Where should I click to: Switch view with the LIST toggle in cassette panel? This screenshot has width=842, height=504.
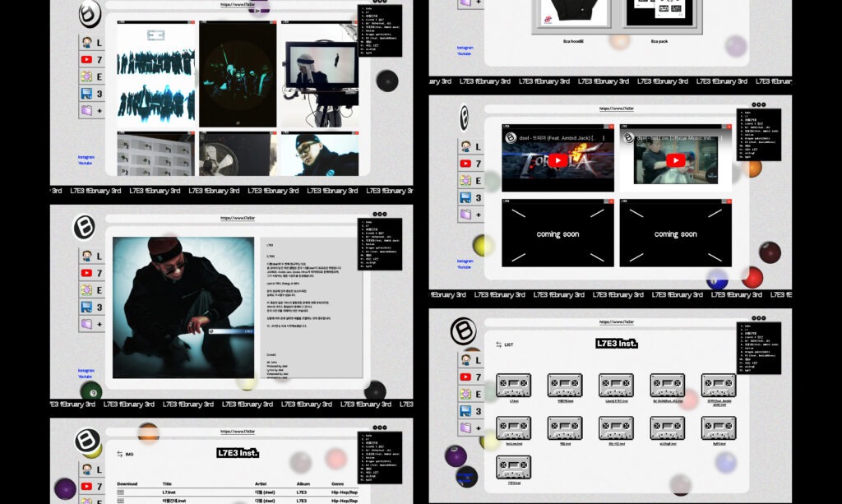(504, 344)
